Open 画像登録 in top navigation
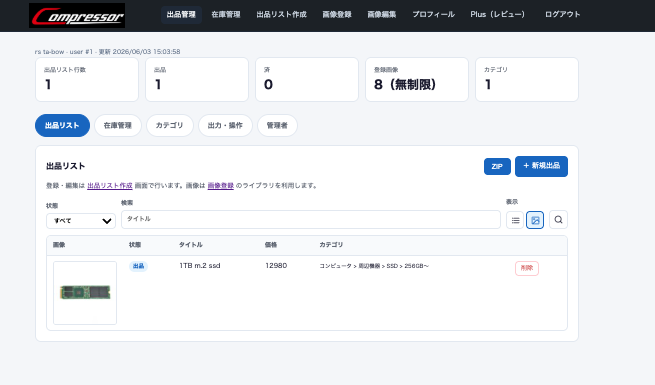 (x=337, y=15)
